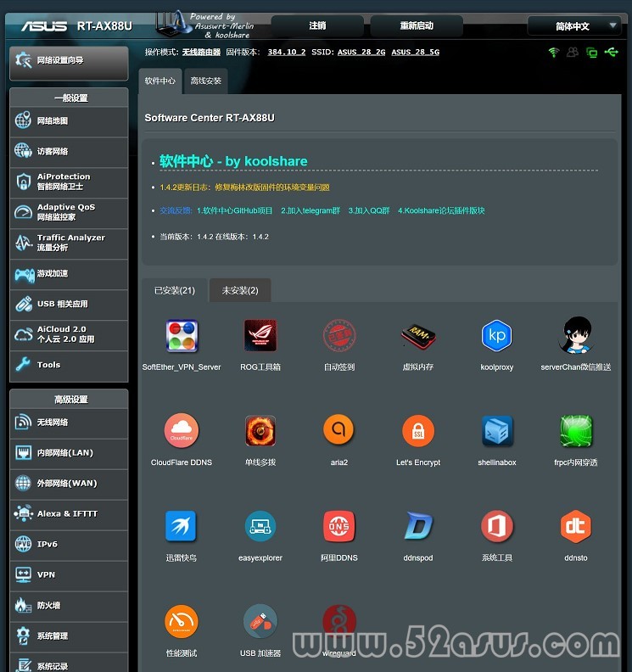
Task: Open 外部网络(WAN) settings
Action: (x=69, y=484)
